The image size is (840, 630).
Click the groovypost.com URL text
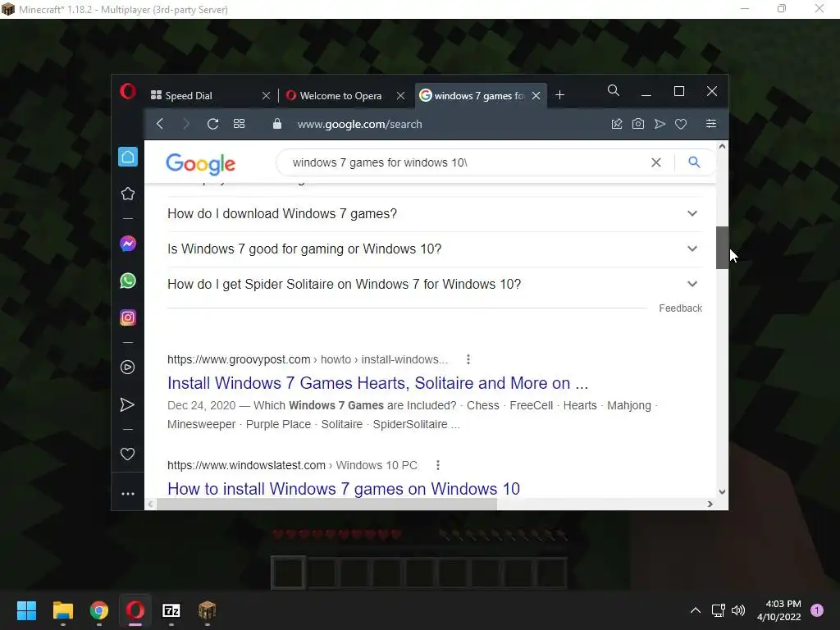[239, 359]
